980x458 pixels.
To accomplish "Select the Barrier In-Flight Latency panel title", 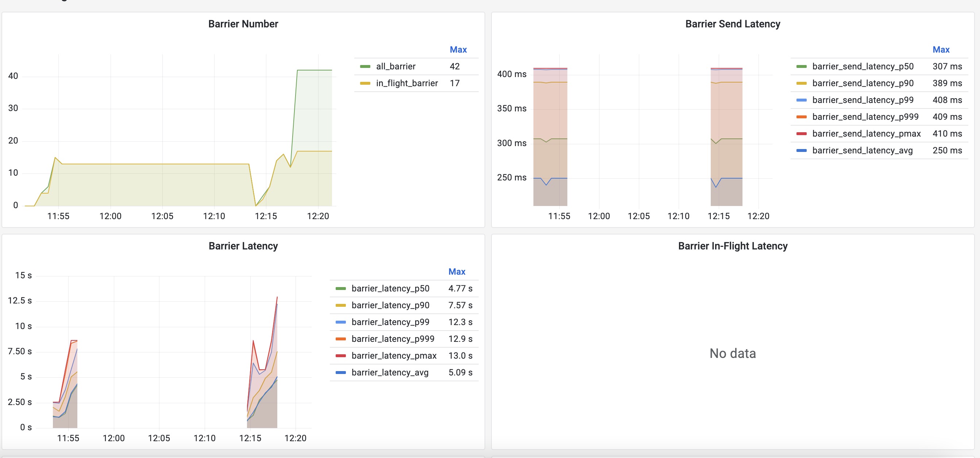I will point(733,246).
